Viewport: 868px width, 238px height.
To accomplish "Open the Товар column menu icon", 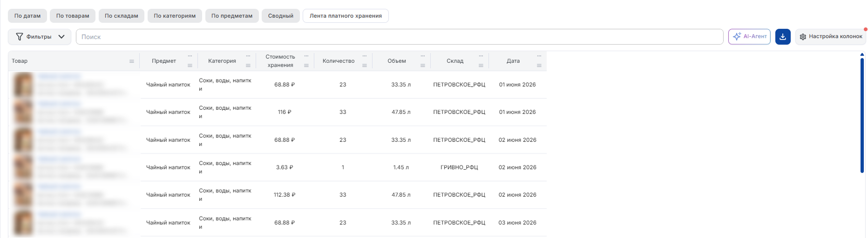I will 132,61.
